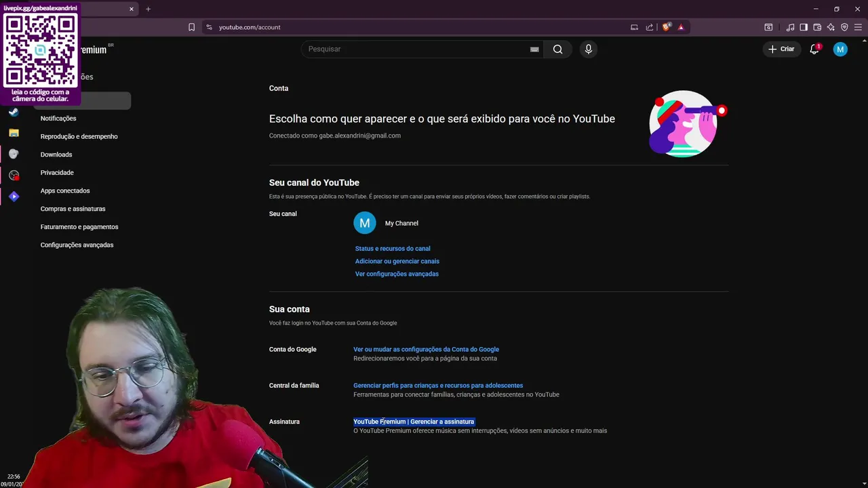The image size is (868, 488).
Task: Click the My Channel name text
Action: pos(401,223)
